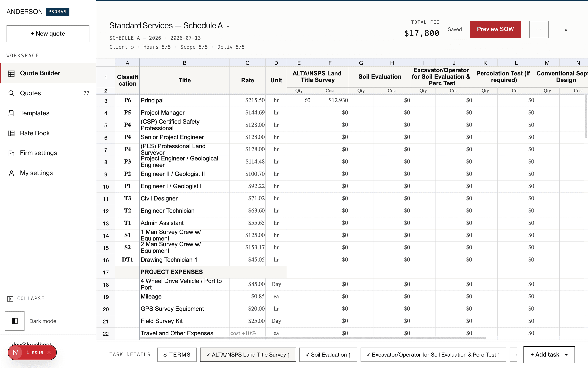
Task: Click the GPS Survey Equipment cell
Action: [185, 309]
